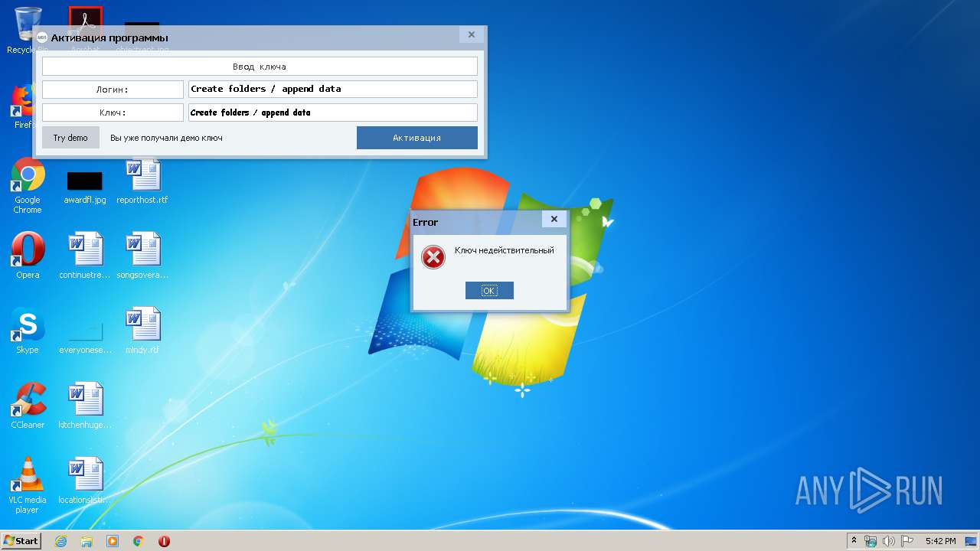The width and height of the screenshot is (980, 551).
Task: Close the Error dialog window
Action: tap(554, 219)
